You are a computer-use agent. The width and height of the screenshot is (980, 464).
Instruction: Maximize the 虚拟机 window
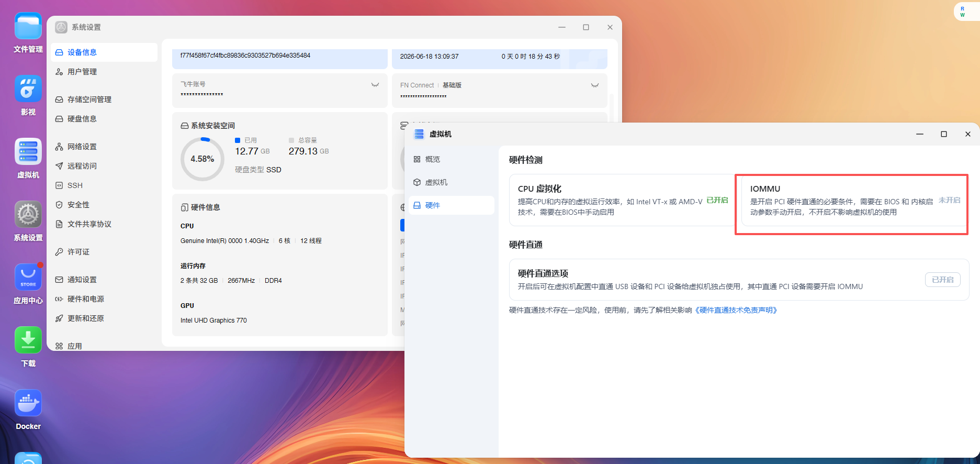point(944,134)
